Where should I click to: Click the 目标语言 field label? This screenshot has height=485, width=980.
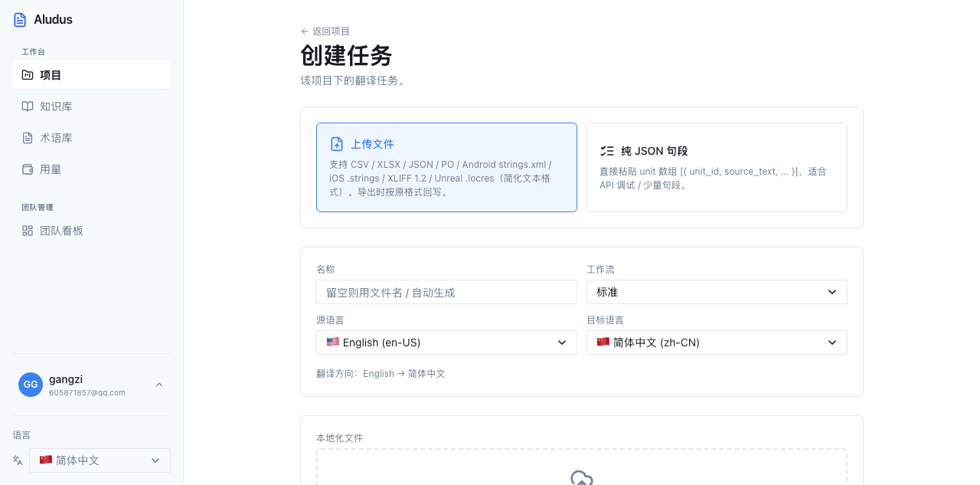(x=605, y=320)
